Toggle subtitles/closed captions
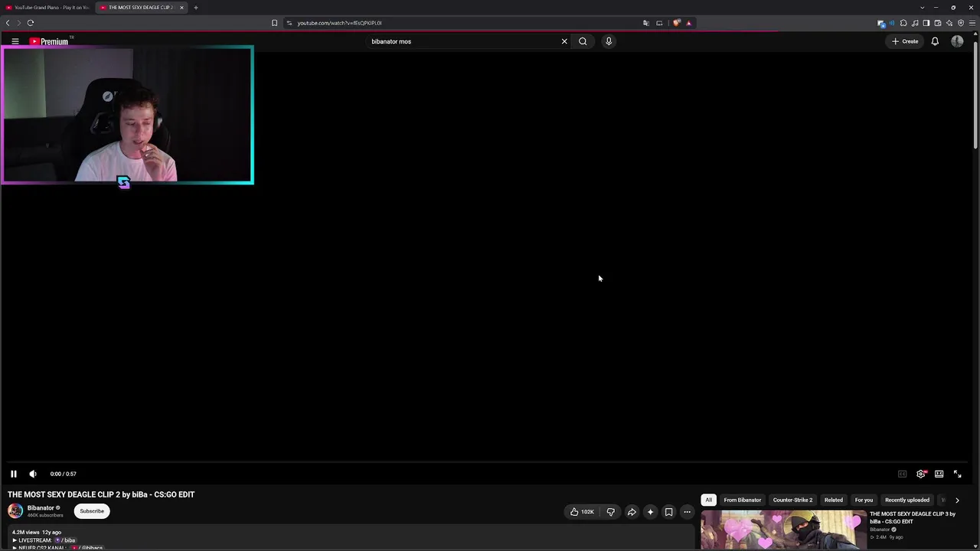The width and height of the screenshot is (980, 551). pyautogui.click(x=902, y=474)
